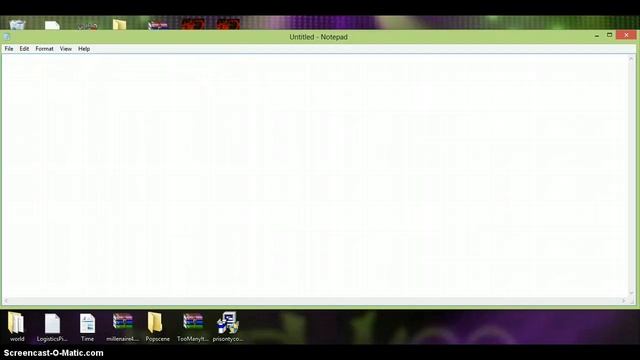Click the Notepad icon in the title bar
Viewport: 640px width, 360px height.
coord(7,37)
